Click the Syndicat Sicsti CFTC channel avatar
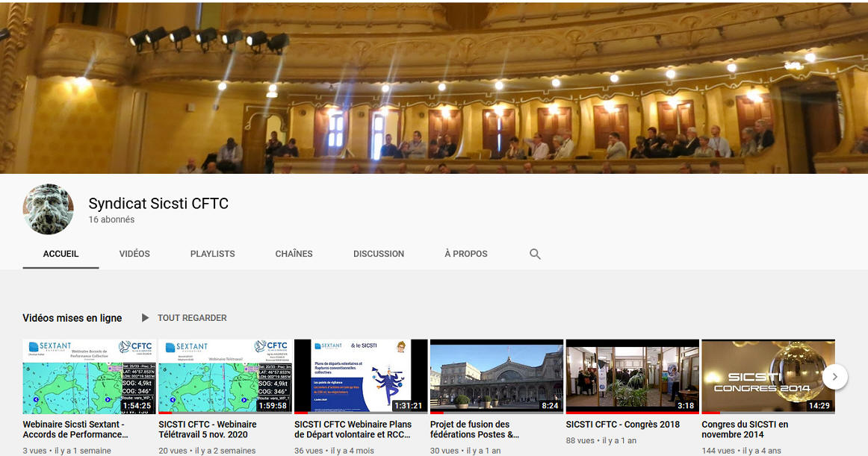 tap(48, 209)
